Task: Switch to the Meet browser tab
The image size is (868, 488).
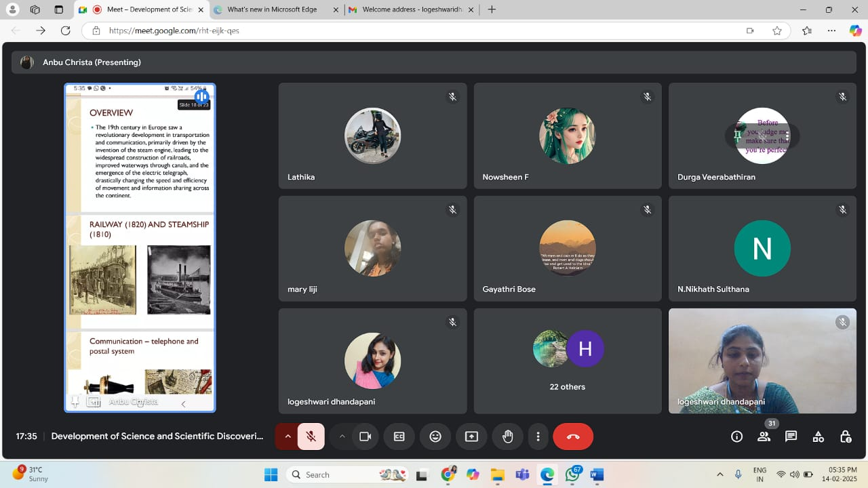Action: tap(140, 9)
